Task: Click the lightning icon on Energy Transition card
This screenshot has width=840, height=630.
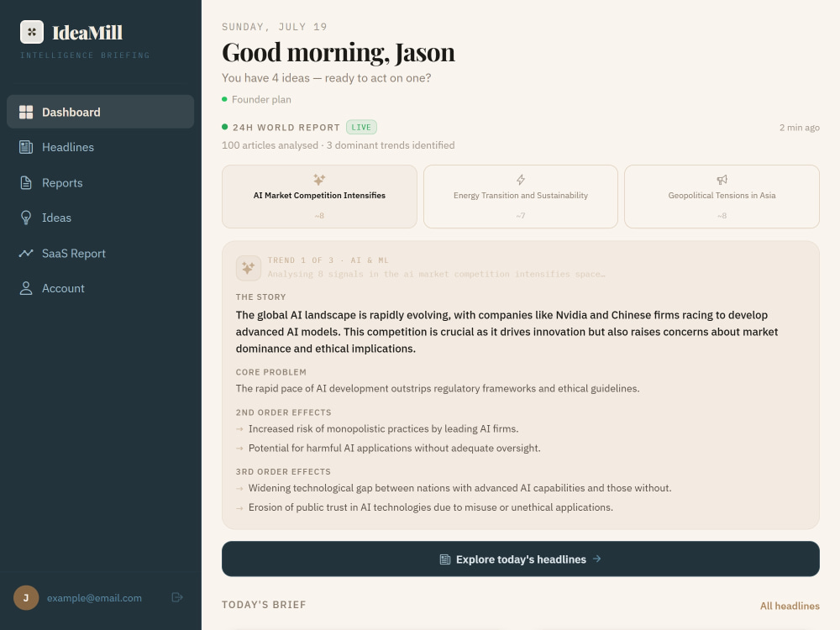Action: pyautogui.click(x=521, y=180)
